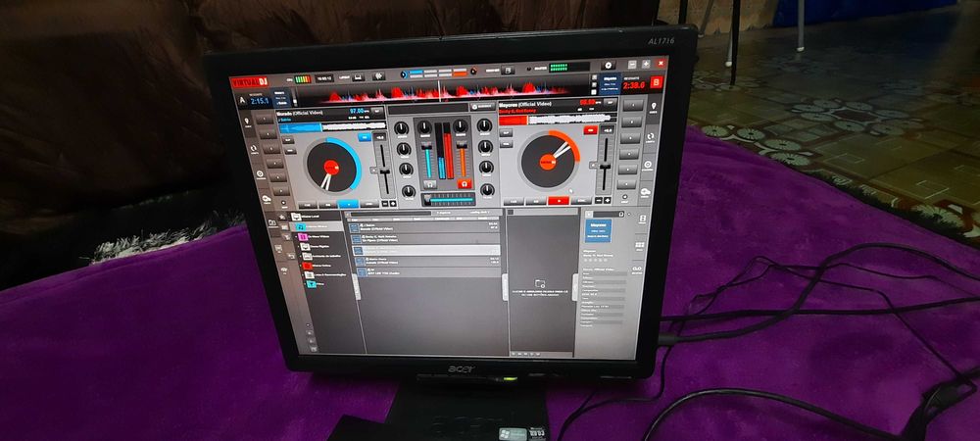Collapse the sideview panel using its handle
This screenshot has height=441, width=980.
[505, 287]
